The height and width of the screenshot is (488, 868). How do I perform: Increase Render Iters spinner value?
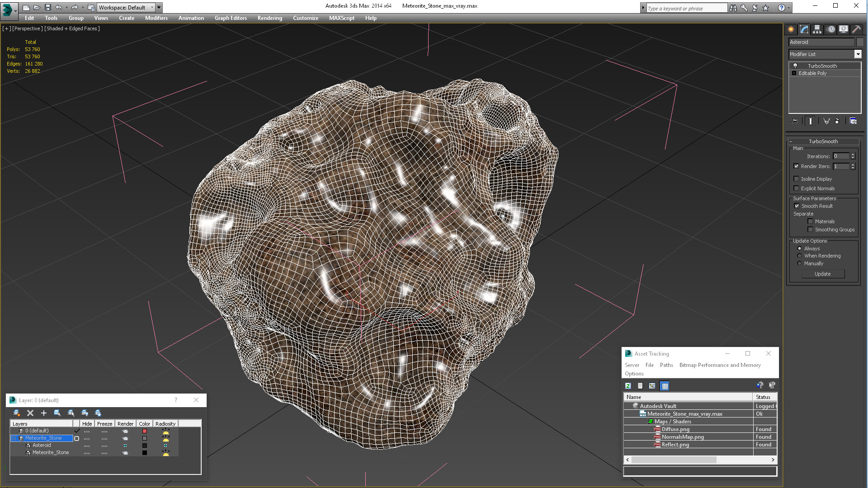[853, 164]
